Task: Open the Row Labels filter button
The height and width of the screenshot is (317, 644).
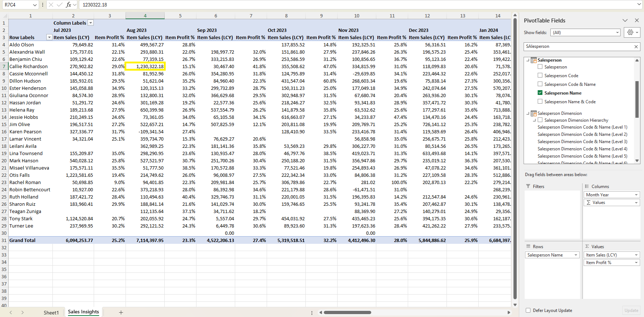Action: click(x=49, y=38)
